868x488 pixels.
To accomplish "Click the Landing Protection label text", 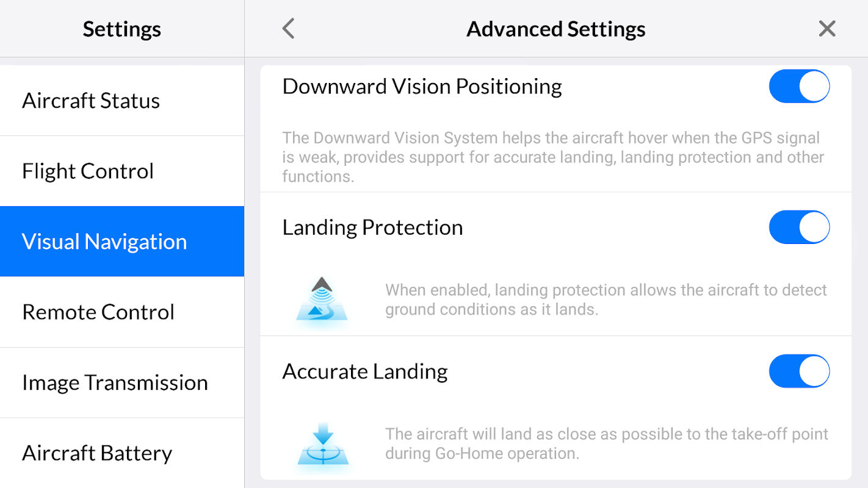I will click(372, 228).
